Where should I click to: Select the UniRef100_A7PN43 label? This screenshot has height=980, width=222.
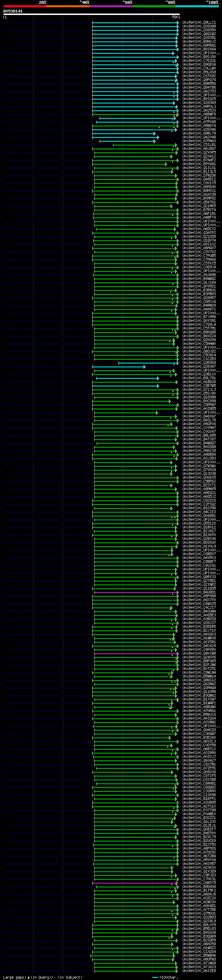[199, 141]
